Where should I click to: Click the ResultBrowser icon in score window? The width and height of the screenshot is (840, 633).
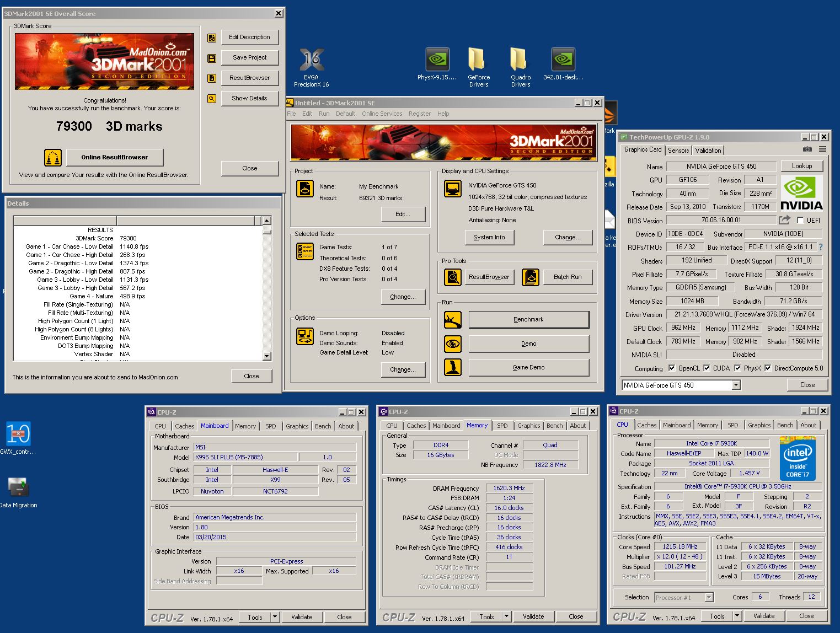tap(212, 78)
